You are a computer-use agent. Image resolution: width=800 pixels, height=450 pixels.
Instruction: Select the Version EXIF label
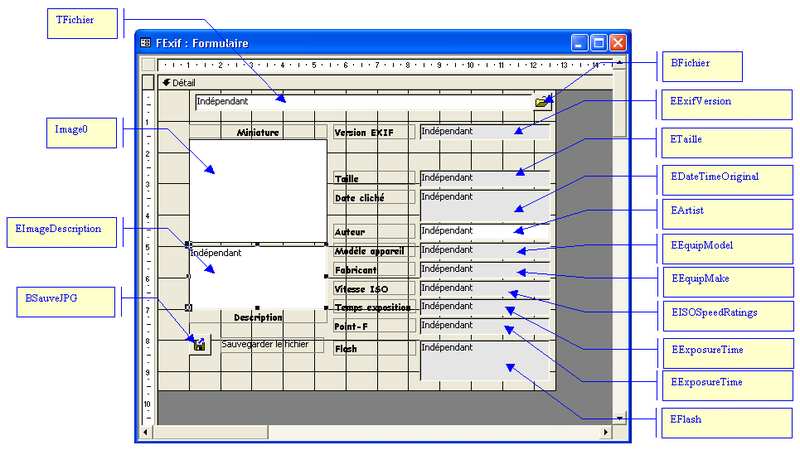(372, 132)
